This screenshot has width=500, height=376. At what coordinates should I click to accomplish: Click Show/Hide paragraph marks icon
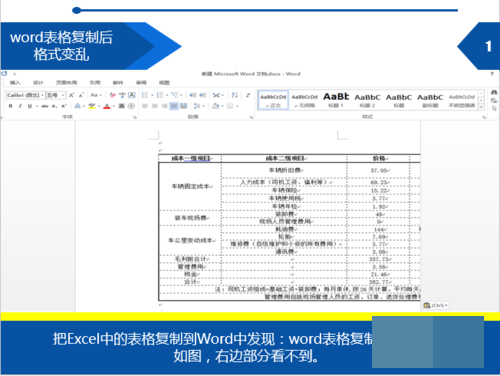(248, 95)
